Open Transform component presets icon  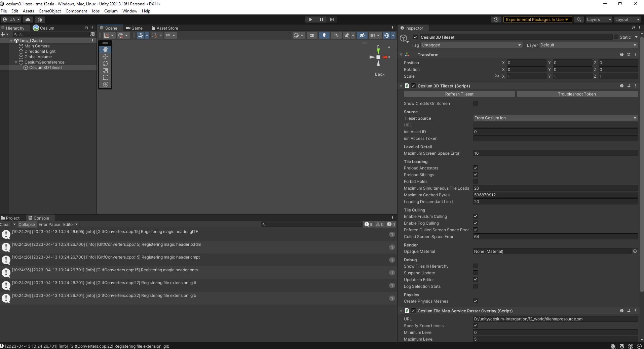[x=628, y=54]
